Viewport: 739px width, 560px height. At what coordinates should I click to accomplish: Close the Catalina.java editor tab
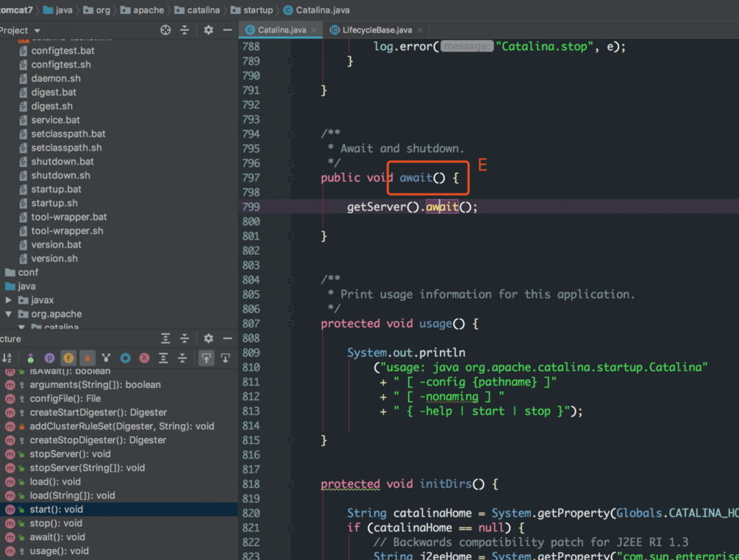tap(314, 30)
